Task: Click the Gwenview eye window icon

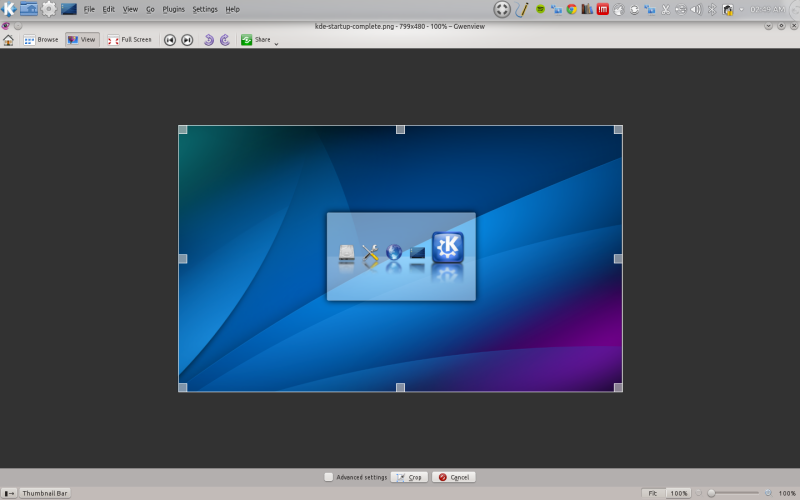Action: pyautogui.click(x=5, y=26)
